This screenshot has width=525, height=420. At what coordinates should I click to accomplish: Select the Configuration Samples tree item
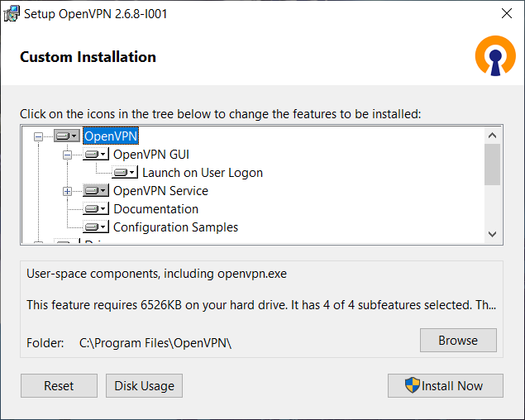tap(175, 227)
